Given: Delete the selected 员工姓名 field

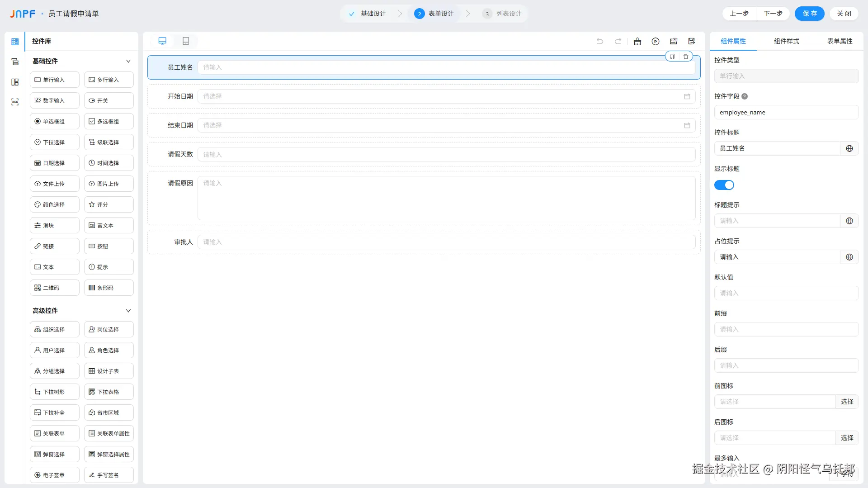Looking at the screenshot, I should [x=686, y=57].
